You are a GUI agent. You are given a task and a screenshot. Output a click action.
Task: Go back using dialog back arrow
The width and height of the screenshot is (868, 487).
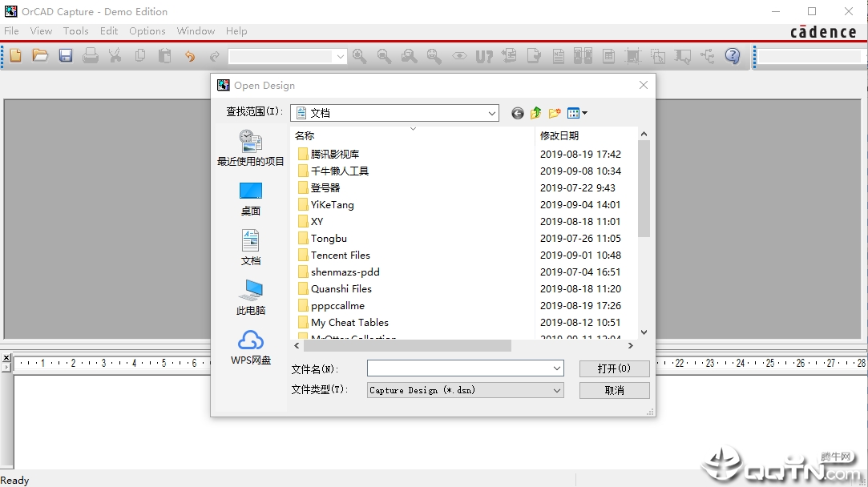[x=517, y=114]
